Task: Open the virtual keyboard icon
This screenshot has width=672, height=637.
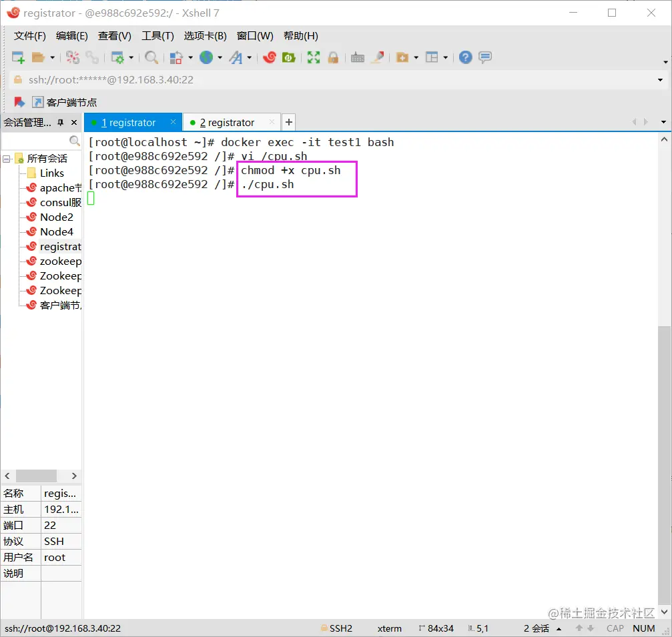Action: pos(358,57)
